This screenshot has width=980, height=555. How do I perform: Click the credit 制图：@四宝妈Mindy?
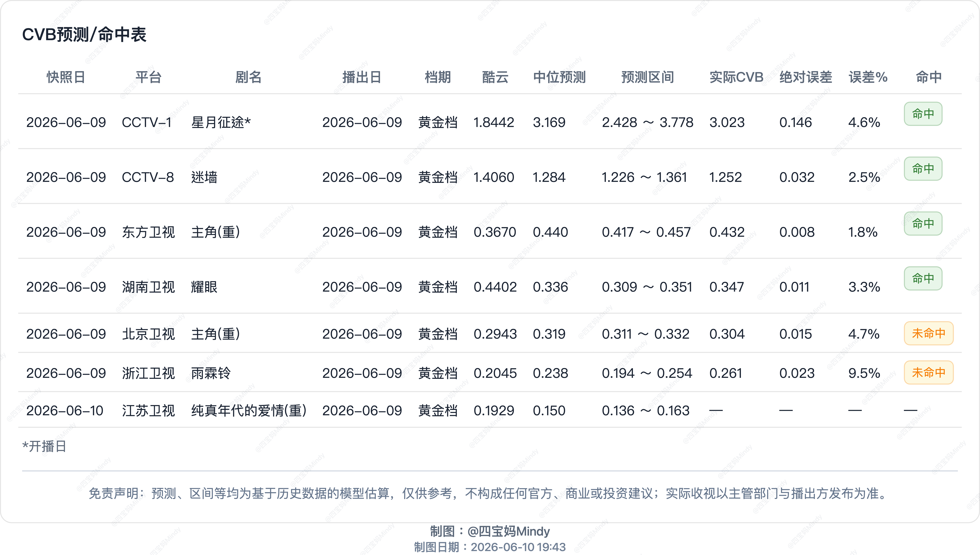490,531
